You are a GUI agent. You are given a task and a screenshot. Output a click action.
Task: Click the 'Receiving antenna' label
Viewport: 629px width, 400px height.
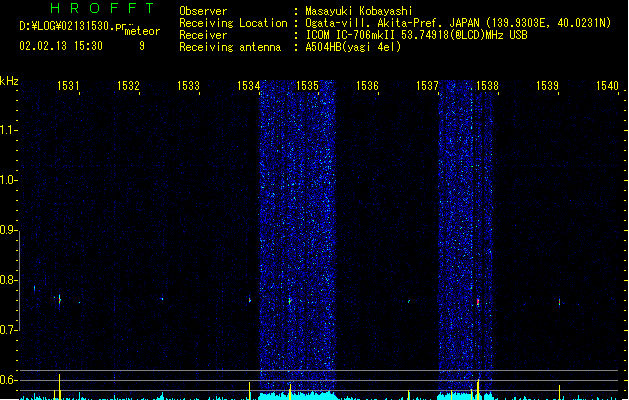(230, 47)
